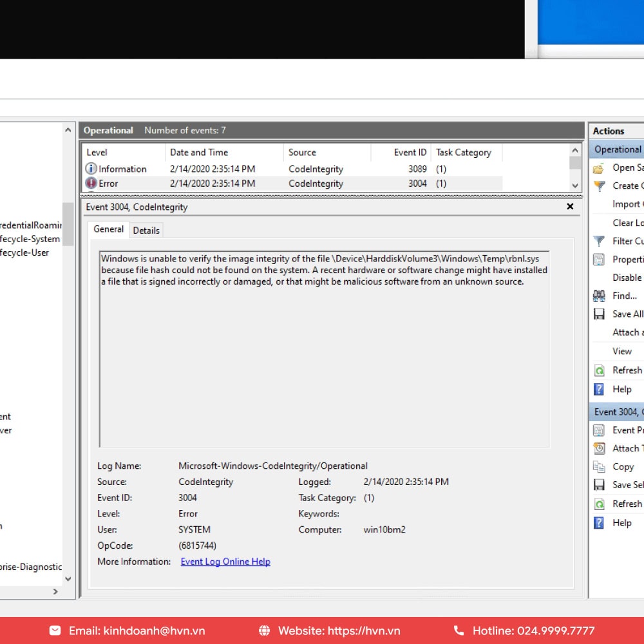The width and height of the screenshot is (644, 644).
Task: Sort events by Level column
Action: (x=124, y=153)
